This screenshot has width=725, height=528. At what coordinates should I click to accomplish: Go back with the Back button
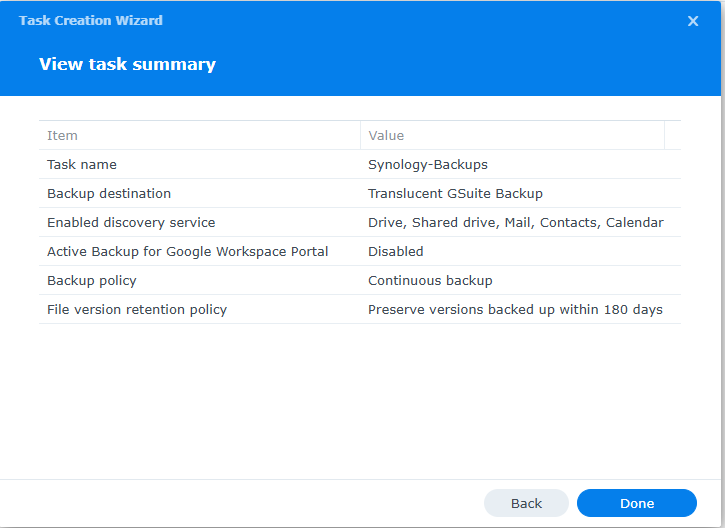tap(526, 503)
